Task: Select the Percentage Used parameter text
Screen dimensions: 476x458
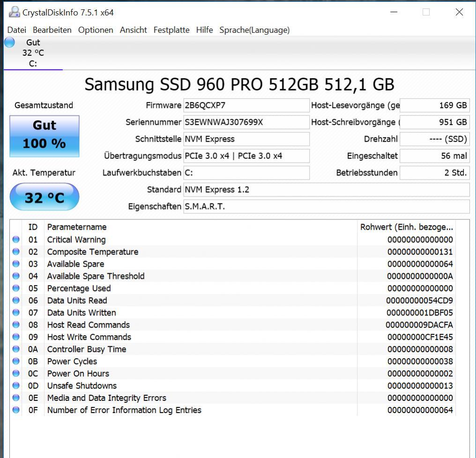Action: pos(79,288)
